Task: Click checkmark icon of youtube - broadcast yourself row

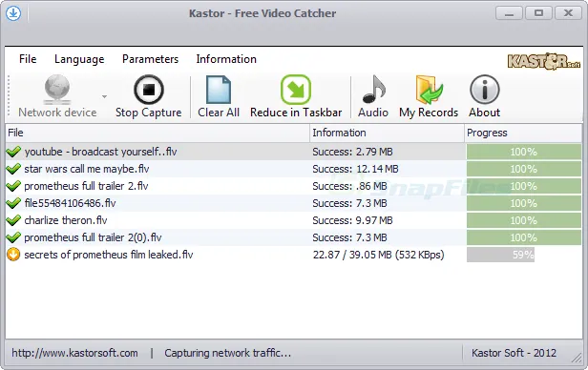Action: (13, 152)
